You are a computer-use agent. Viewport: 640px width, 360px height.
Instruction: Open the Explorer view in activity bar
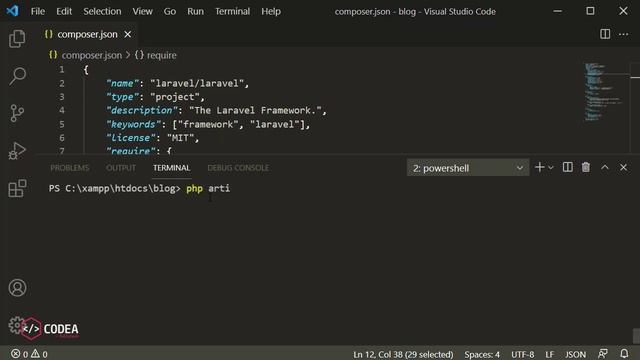(x=17, y=39)
